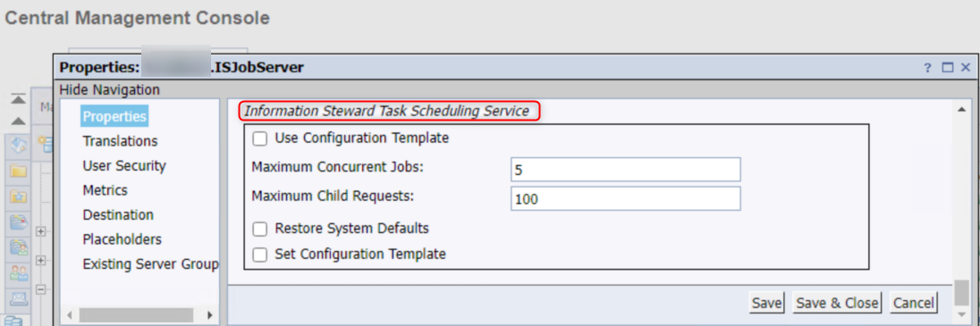
Task: Open the envelope inbox sidebar icon
Action: [x=18, y=298]
